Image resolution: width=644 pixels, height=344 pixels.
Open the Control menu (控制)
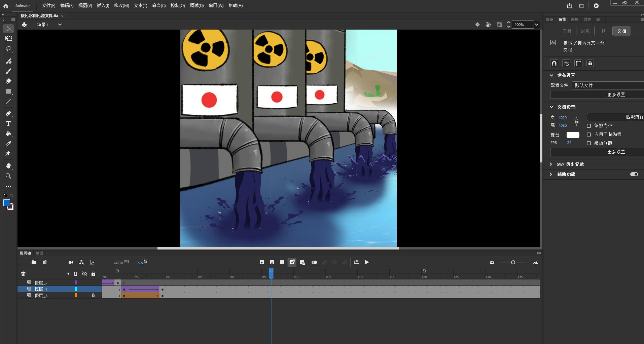(177, 6)
